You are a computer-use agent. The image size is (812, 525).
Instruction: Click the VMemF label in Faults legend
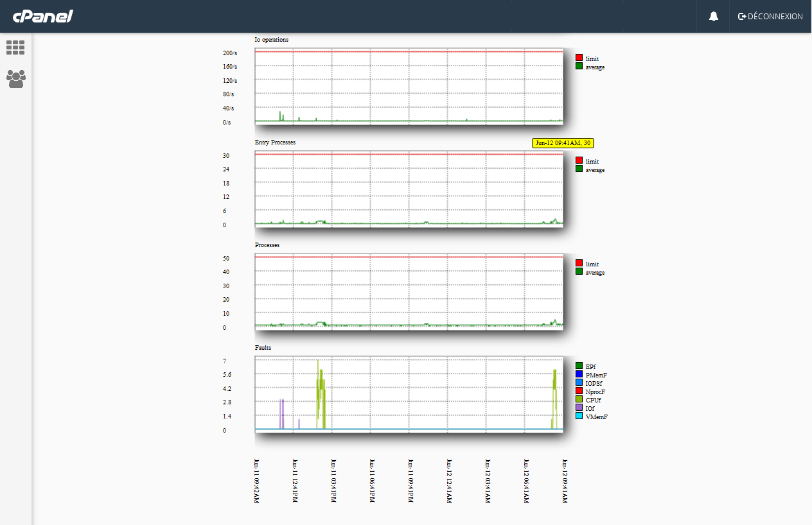597,417
